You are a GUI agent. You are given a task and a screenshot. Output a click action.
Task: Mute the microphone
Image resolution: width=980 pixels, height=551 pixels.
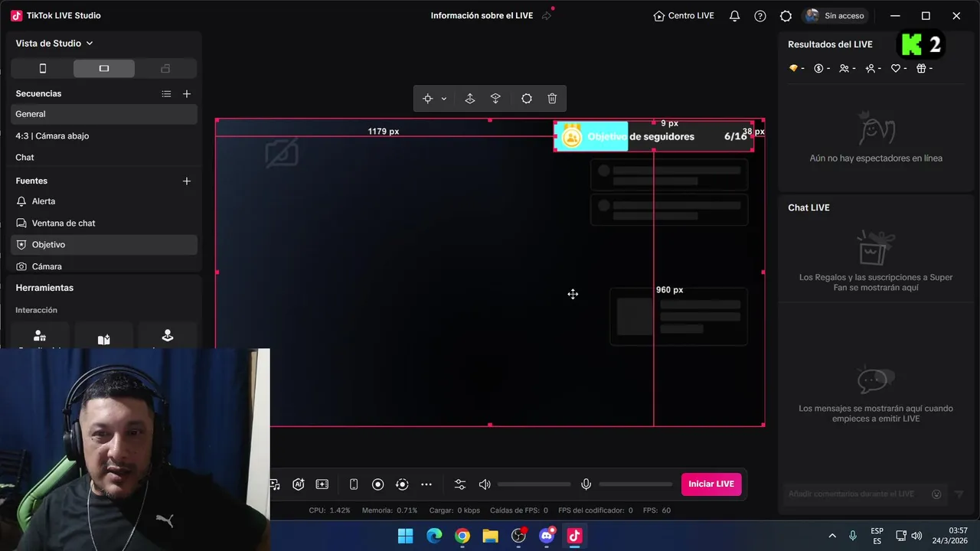[586, 484]
